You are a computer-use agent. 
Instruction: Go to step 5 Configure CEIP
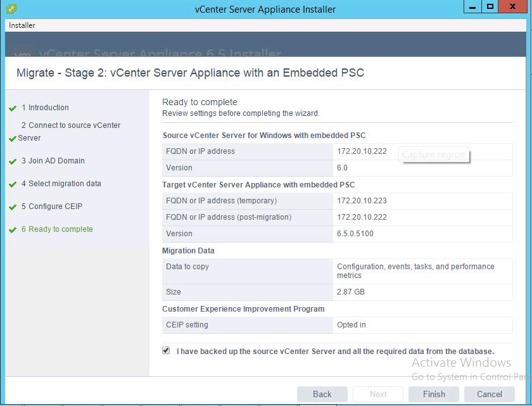52,206
